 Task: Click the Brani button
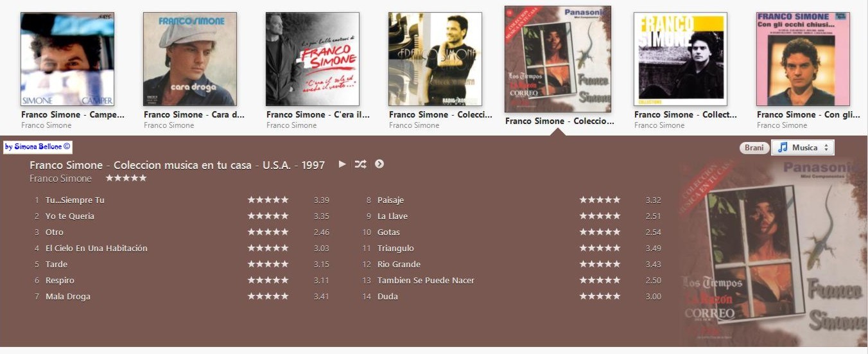[754, 148]
